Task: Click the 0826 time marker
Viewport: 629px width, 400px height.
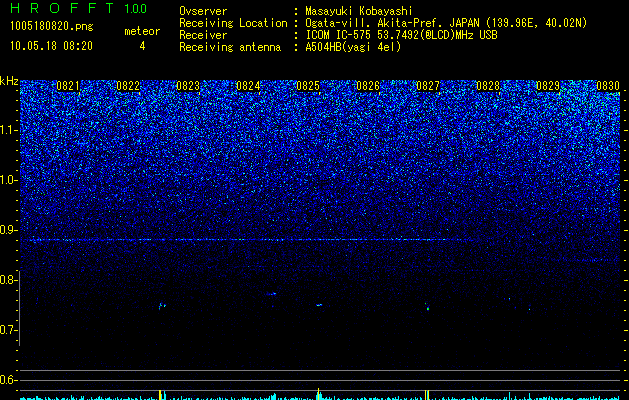Action: 368,86
